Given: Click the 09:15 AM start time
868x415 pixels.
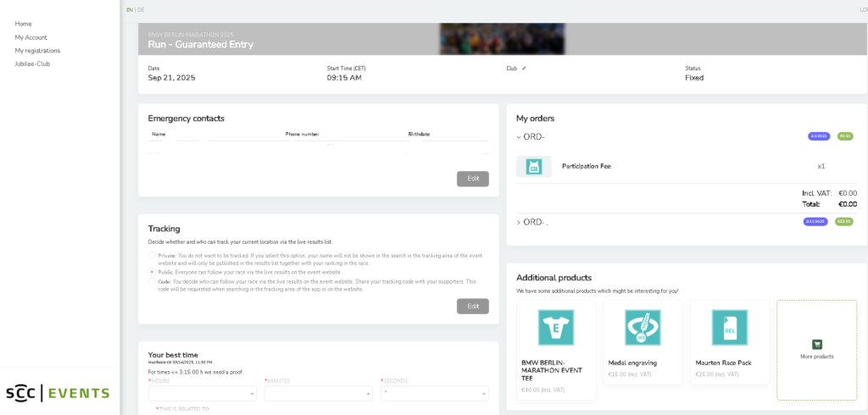Looking at the screenshot, I should pyautogui.click(x=344, y=78).
